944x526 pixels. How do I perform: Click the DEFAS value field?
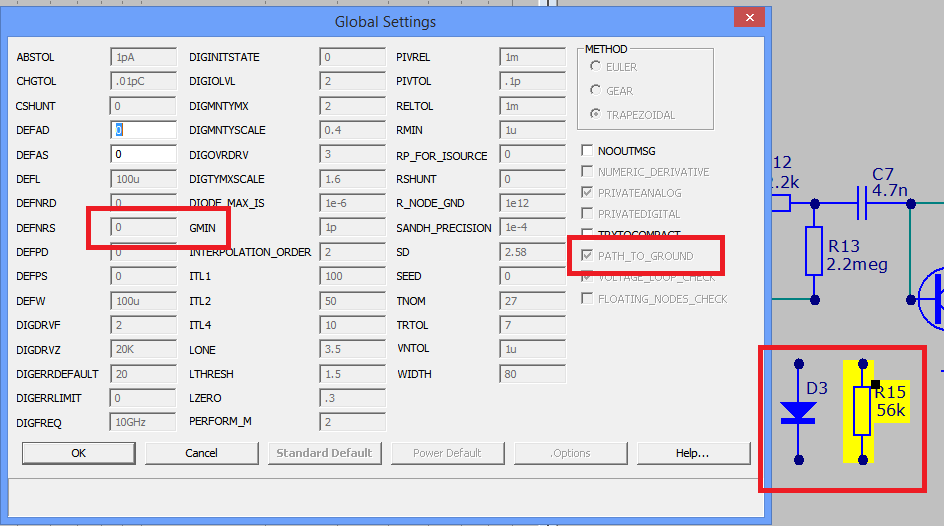coord(143,154)
